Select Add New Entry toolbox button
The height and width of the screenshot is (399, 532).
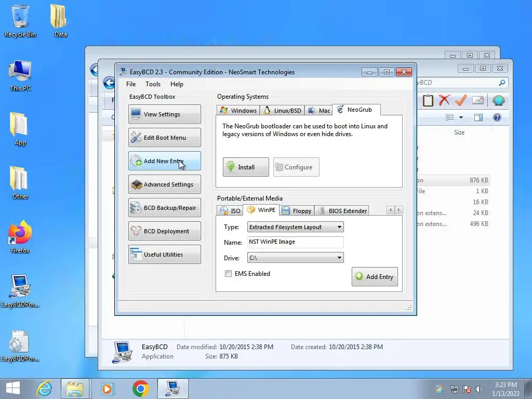[x=165, y=161]
